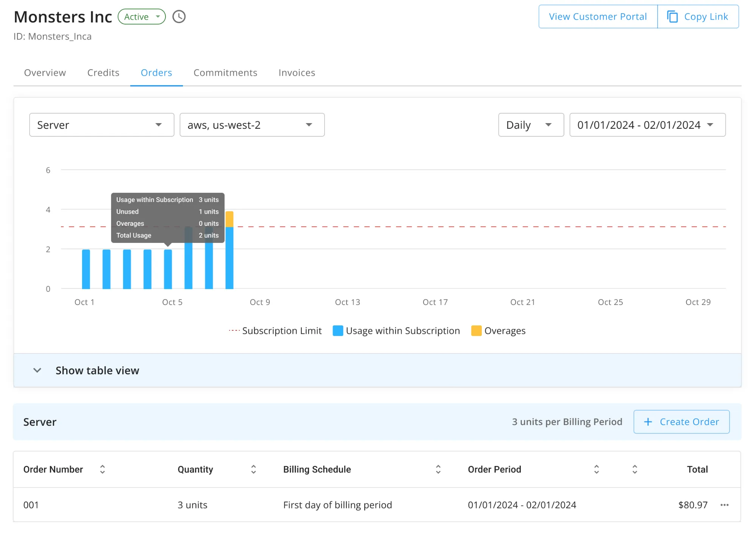Click the $80.97 total cell
The width and height of the screenshot is (756, 544).
point(693,505)
